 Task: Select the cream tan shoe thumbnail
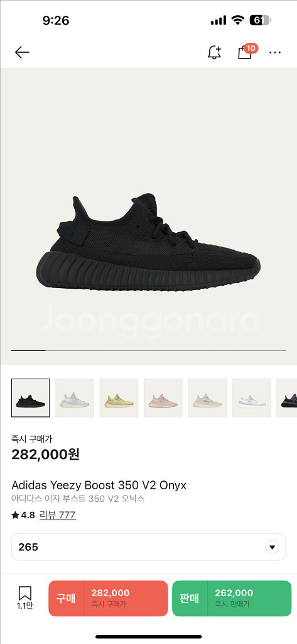tap(207, 398)
